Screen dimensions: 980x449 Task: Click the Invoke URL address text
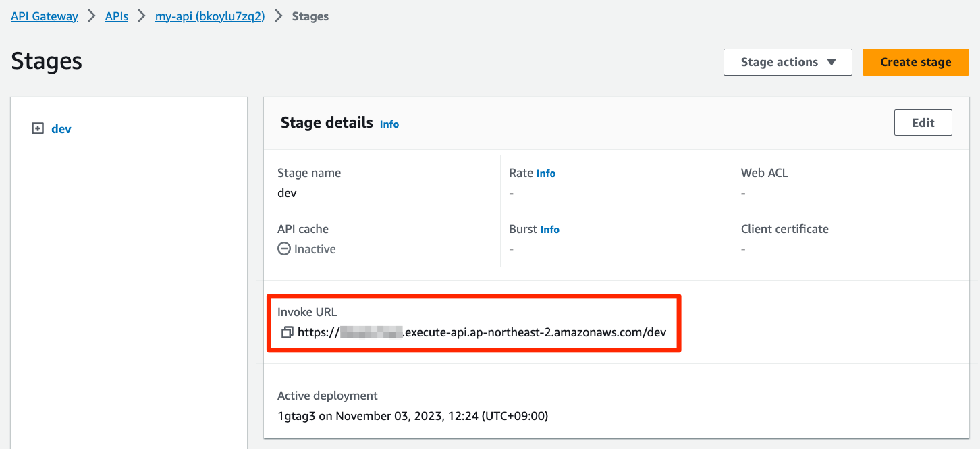coord(482,332)
